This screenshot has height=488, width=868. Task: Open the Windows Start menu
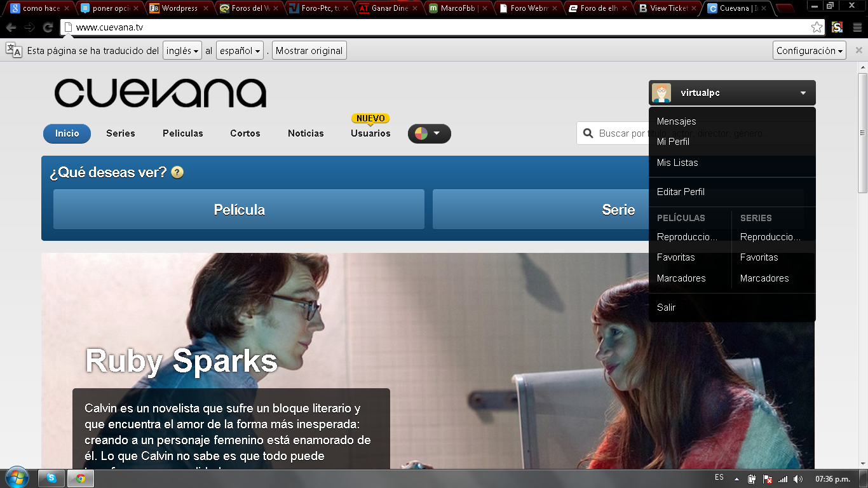pyautogui.click(x=17, y=478)
